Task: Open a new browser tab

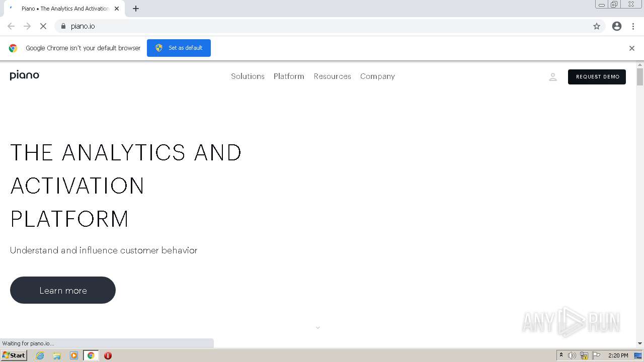Action: [136, 9]
